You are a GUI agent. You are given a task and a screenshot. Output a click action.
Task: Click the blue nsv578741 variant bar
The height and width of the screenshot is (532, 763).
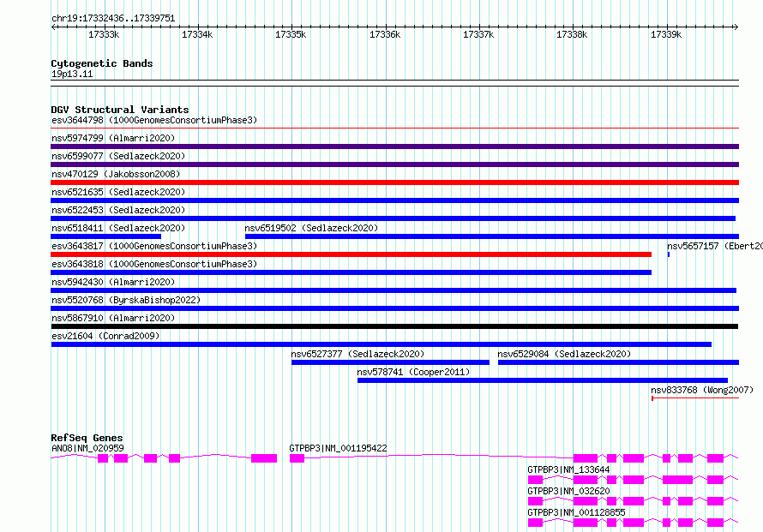pos(543,380)
